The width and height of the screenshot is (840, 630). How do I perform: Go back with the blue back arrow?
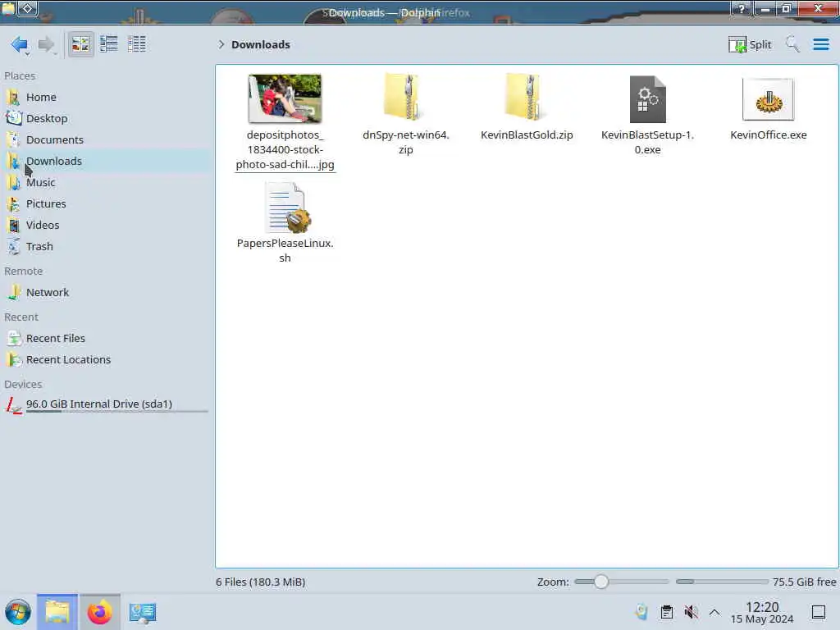pyautogui.click(x=19, y=44)
